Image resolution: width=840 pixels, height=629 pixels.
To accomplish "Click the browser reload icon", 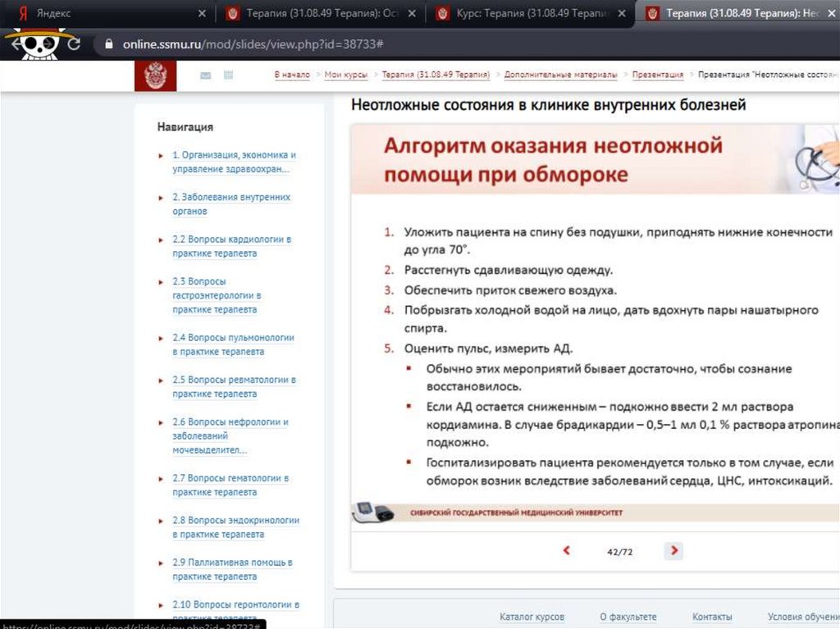I will pos(74,44).
